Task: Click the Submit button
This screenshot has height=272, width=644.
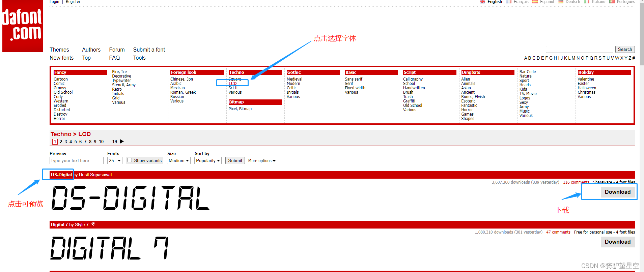Action: [x=235, y=160]
